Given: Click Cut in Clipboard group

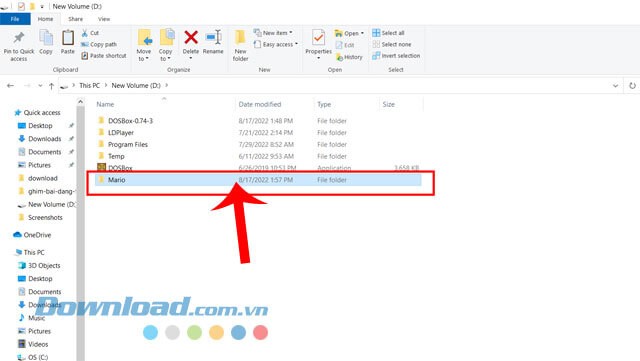Looking at the screenshot, I should [90, 33].
